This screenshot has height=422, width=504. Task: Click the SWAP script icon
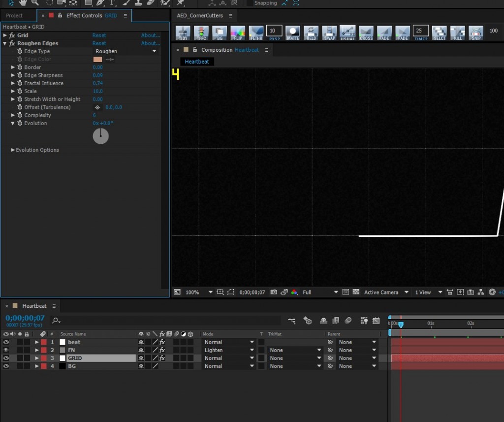point(329,32)
